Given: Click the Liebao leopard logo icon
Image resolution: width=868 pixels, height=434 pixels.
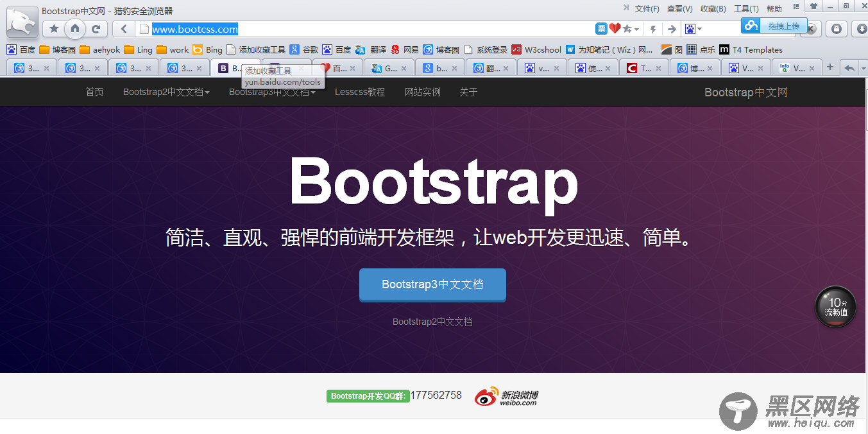Looking at the screenshot, I should 22,22.
